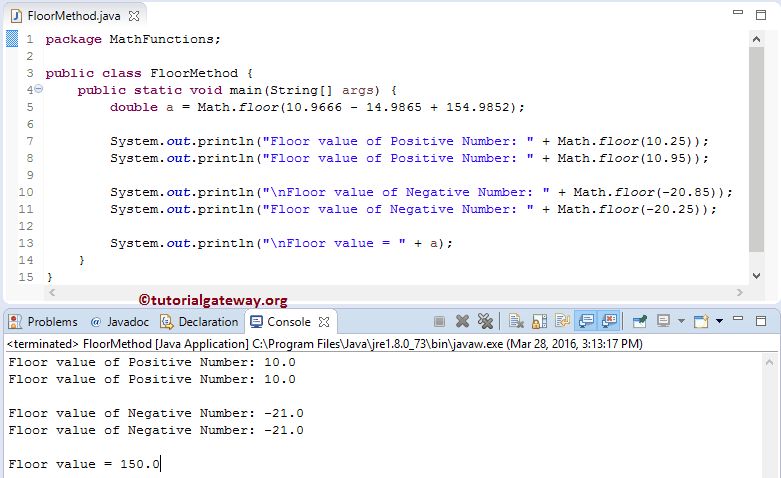Switch to the Javadoc tab
Image resolution: width=781 pixels, height=478 pixels.
pos(120,322)
